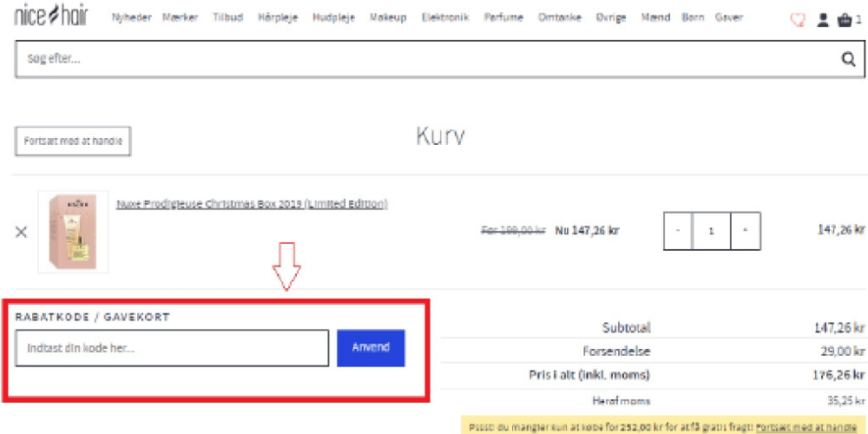868x434 pixels.
Task: Increase quantity with plus button
Action: pos(746,231)
